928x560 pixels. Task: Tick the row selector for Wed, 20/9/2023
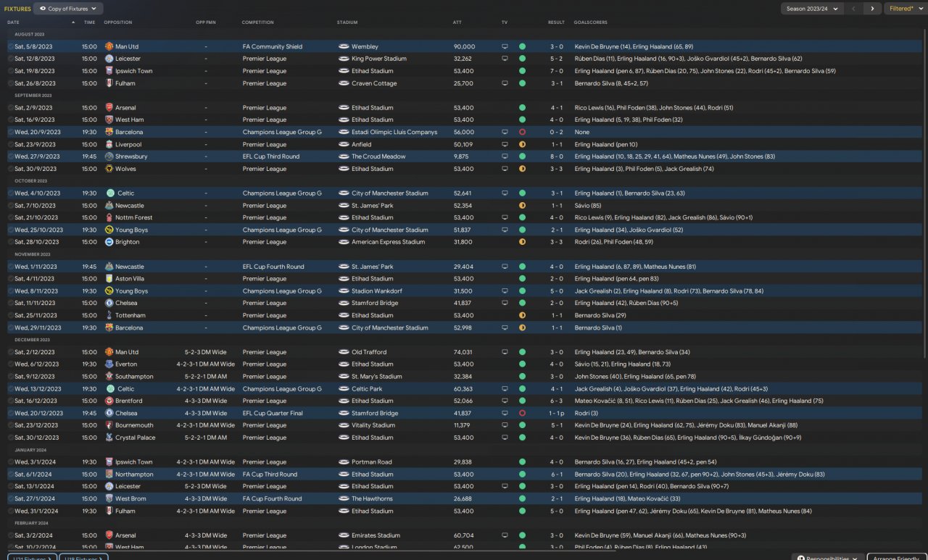click(11, 133)
